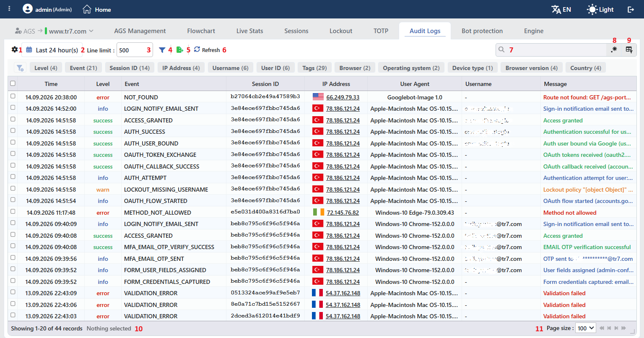This screenshot has width=644, height=338.
Task: Sort by the User Agent column header
Action: click(415, 84)
